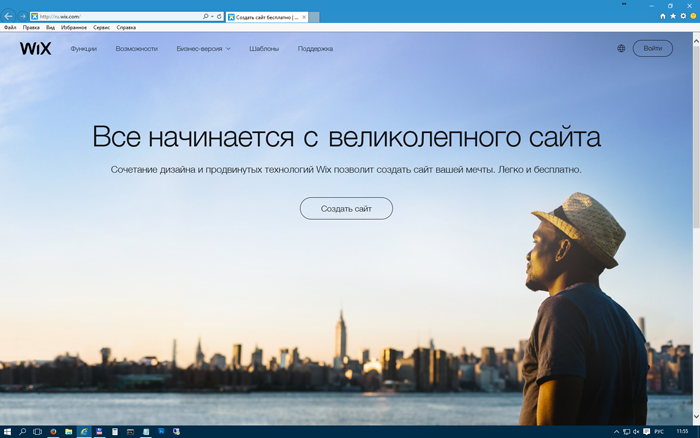Screen dimensions: 700x438
Task: Open taskbar search magnifier
Action: pos(22,432)
